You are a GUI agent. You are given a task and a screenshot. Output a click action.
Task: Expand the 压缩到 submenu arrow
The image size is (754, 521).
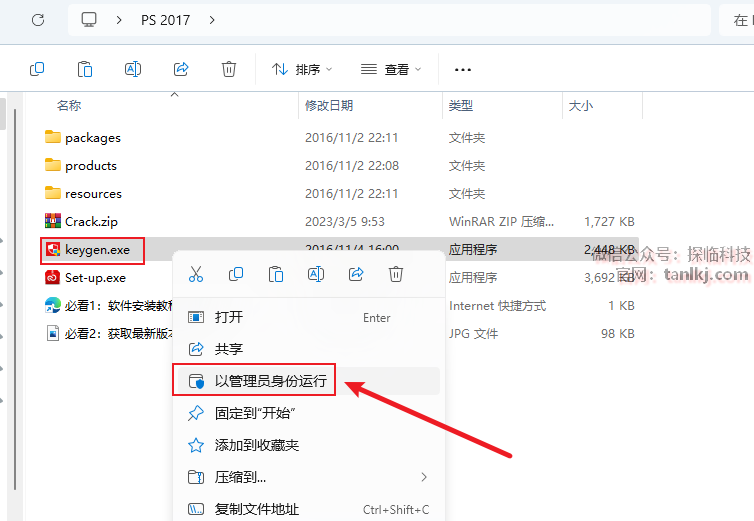[424, 477]
